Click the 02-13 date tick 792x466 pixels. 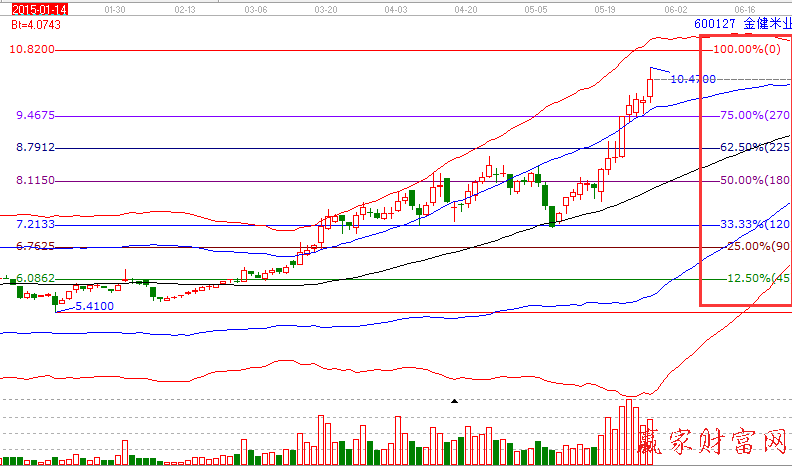pyautogui.click(x=185, y=8)
